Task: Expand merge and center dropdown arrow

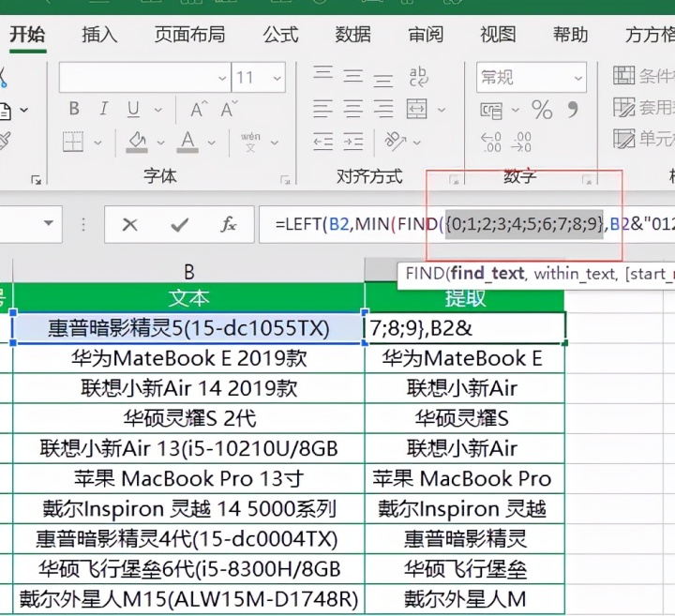Action: pyautogui.click(x=442, y=110)
